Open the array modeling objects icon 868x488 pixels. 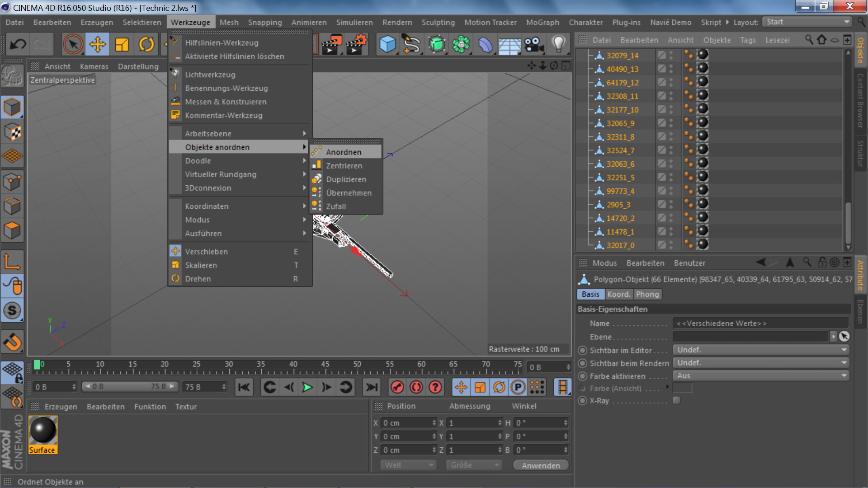click(461, 44)
